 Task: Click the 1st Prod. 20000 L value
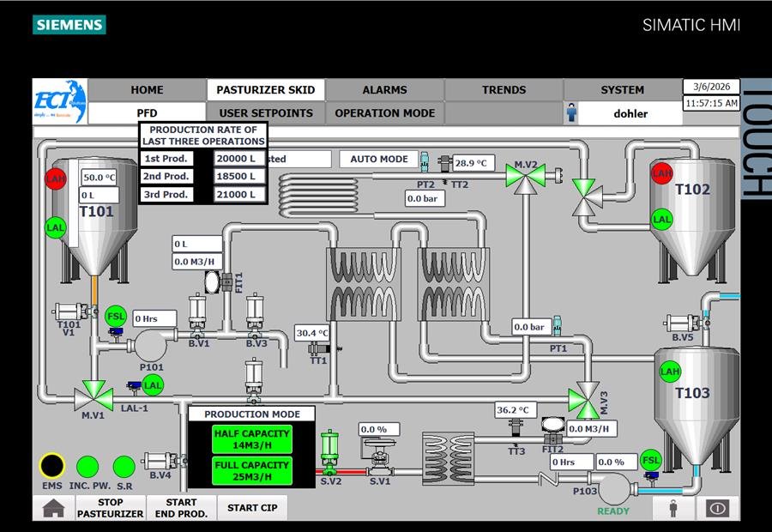click(x=240, y=159)
